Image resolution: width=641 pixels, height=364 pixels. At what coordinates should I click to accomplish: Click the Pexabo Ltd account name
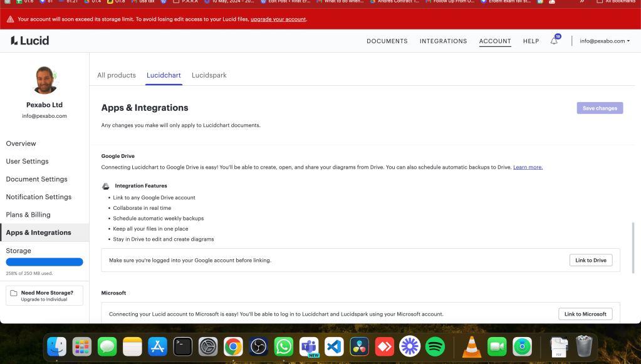point(44,105)
